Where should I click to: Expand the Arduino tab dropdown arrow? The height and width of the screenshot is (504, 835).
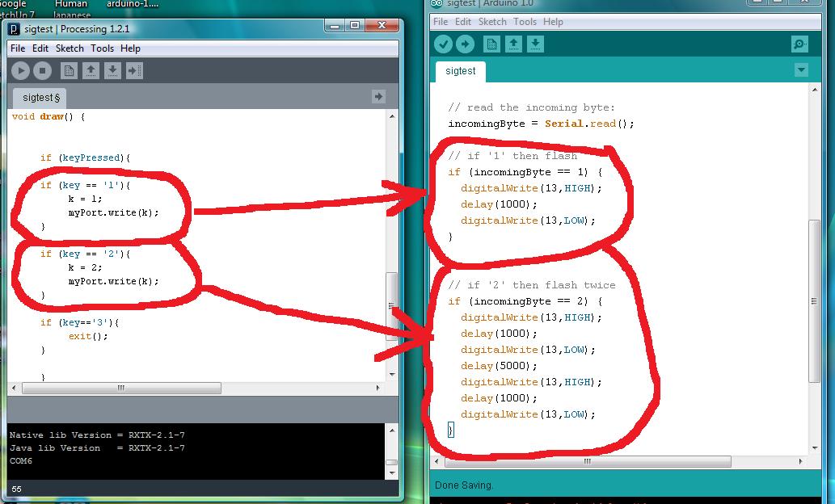(801, 70)
